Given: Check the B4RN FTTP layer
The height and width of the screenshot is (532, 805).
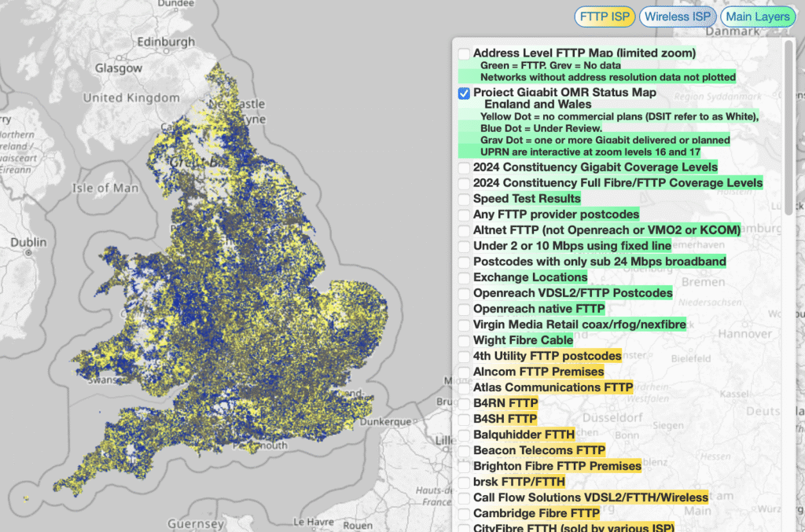Looking at the screenshot, I should [463, 402].
